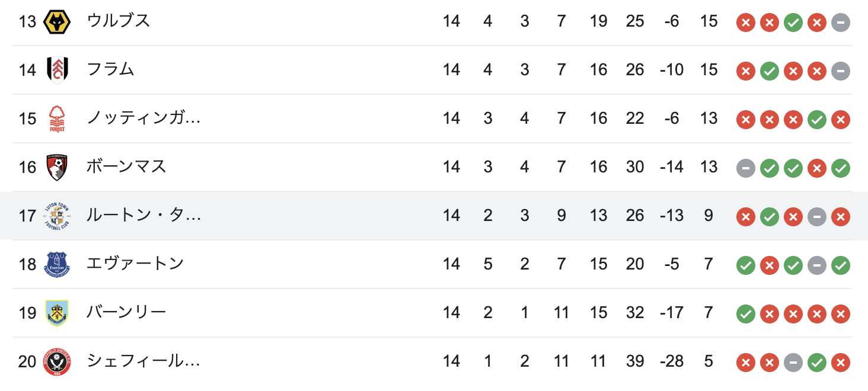The image size is (868, 391).
Task: Click the grey draw icon in Everton row
Action: tap(817, 265)
